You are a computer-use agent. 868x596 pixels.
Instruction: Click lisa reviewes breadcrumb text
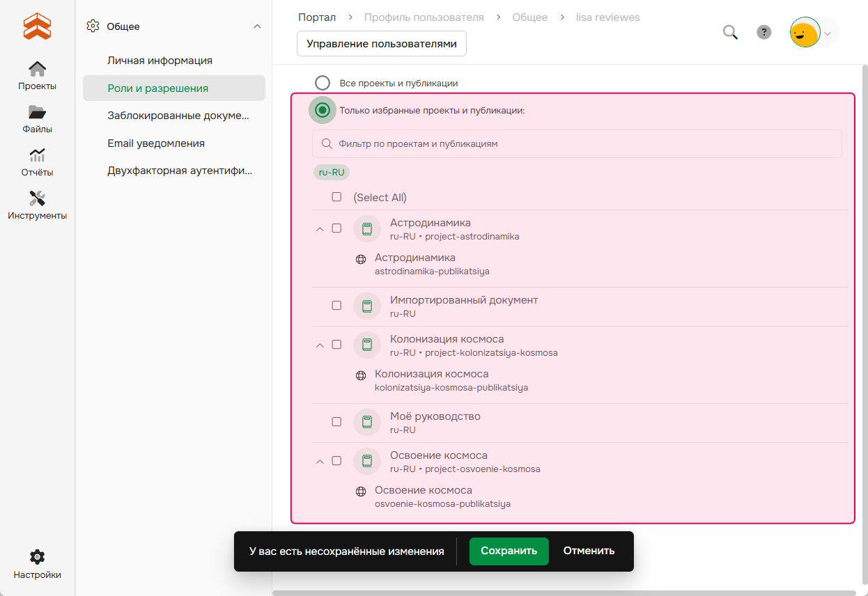coord(608,17)
